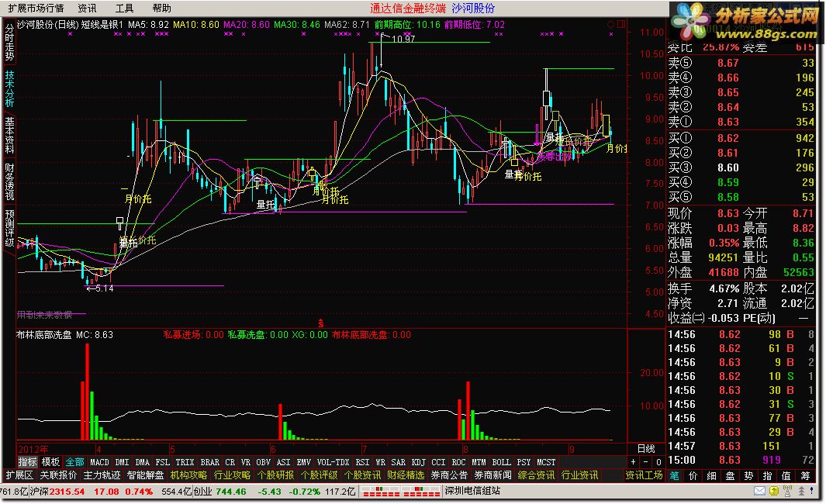
Task: Open the 机构攻略 tab
Action: 188,475
